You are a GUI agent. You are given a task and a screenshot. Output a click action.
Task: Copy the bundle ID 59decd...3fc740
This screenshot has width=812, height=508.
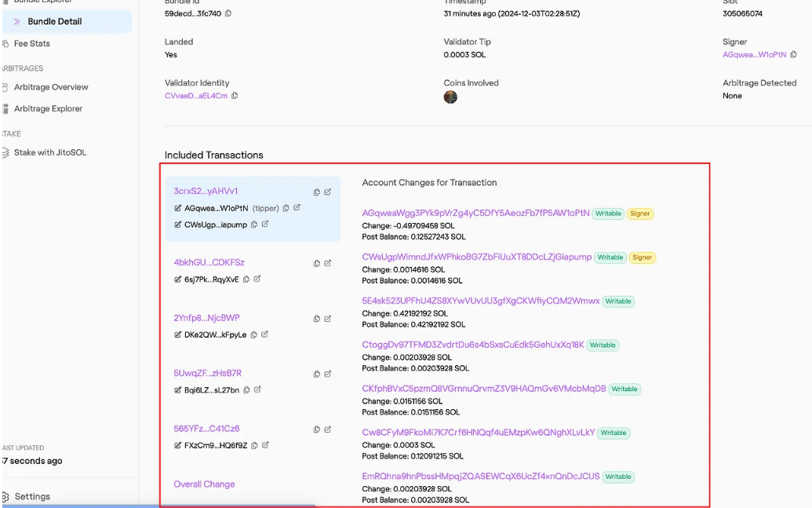(x=228, y=13)
